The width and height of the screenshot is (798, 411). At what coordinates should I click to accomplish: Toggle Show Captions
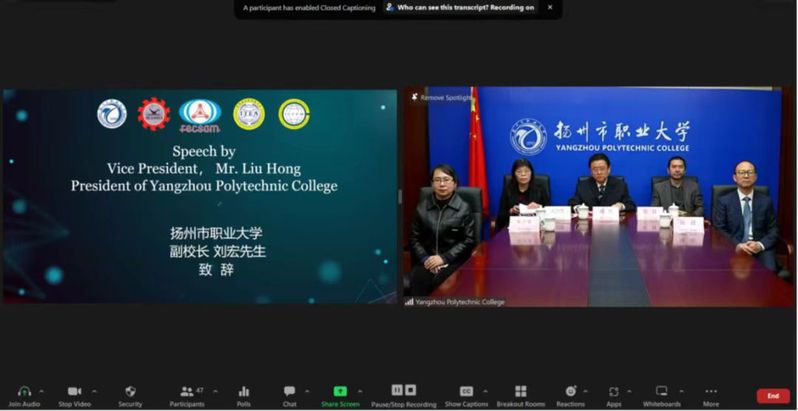[x=466, y=391]
